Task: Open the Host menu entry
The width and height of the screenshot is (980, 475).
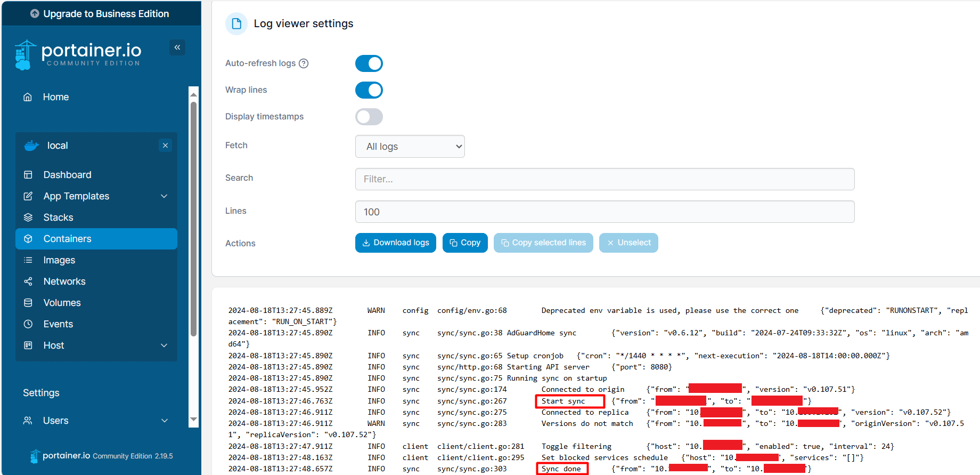Action: pos(54,345)
